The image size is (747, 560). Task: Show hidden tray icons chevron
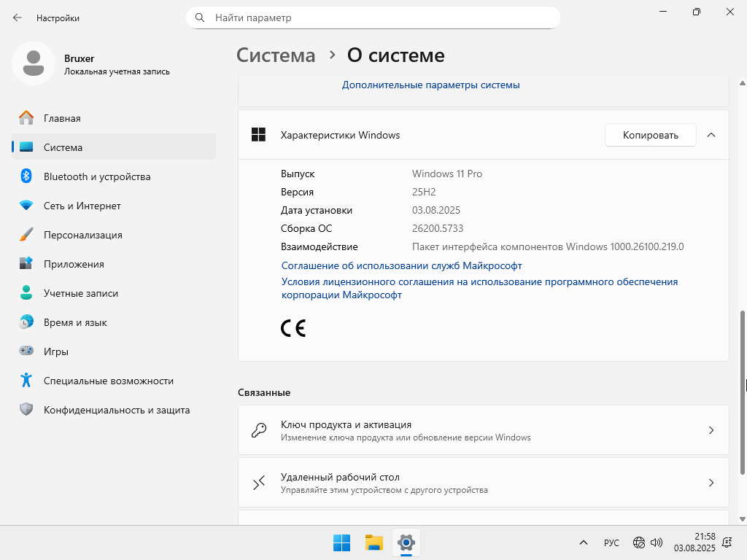[584, 542]
